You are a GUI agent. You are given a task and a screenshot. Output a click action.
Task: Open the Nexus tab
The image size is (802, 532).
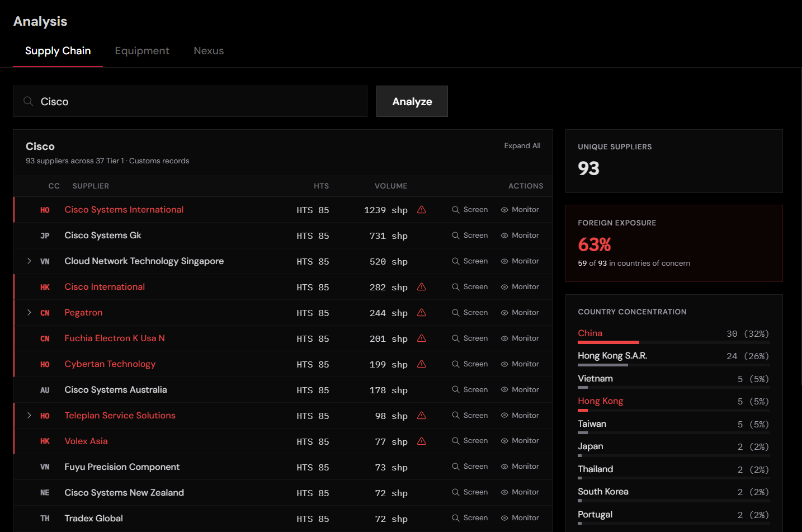pos(209,51)
